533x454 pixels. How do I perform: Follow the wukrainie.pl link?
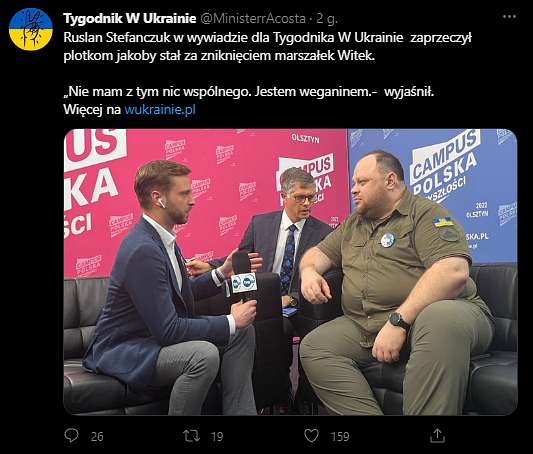pos(160,109)
